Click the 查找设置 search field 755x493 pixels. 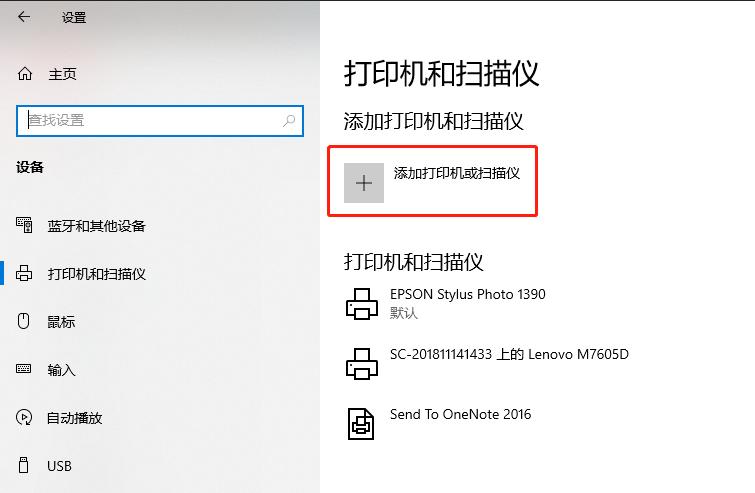(160, 121)
